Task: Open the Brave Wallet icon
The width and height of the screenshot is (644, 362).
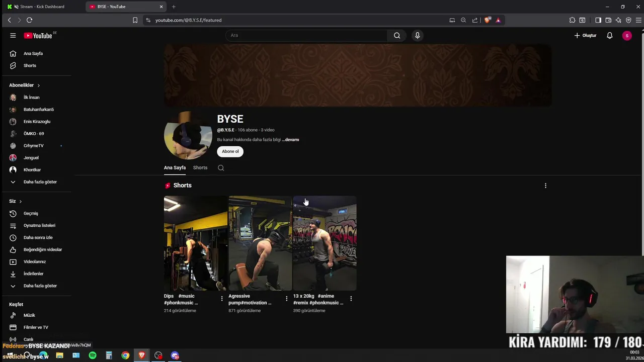Action: (608, 20)
